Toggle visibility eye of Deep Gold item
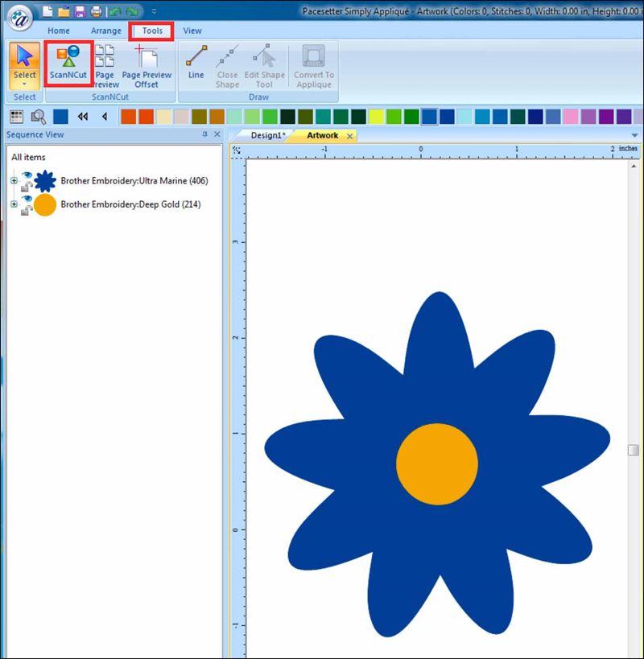This screenshot has width=644, height=659. click(27, 199)
